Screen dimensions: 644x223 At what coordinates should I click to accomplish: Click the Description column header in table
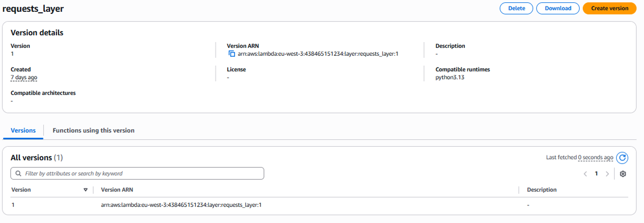(542, 190)
